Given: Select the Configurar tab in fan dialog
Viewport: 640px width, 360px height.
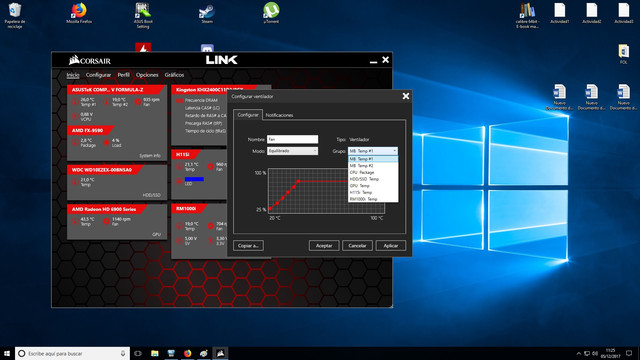Looking at the screenshot, I should pyautogui.click(x=248, y=115).
